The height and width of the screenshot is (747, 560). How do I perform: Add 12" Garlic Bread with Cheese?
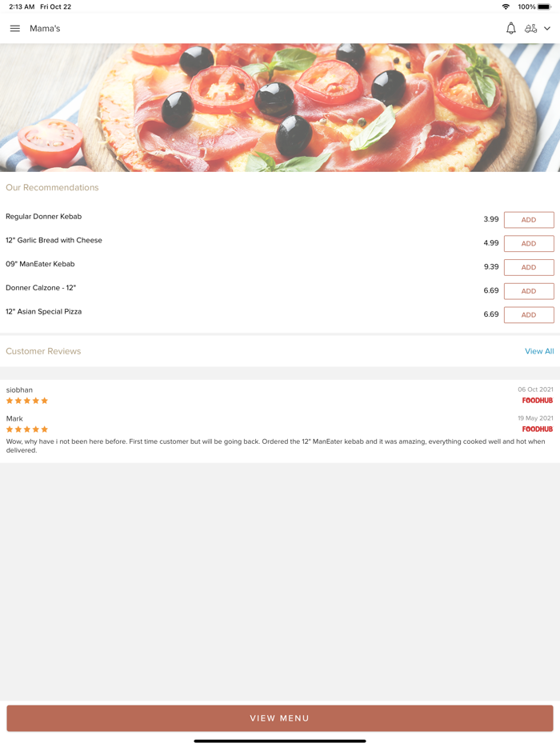tap(529, 243)
